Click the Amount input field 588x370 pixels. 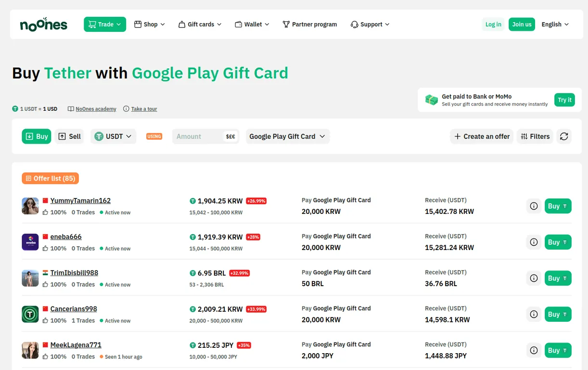198,136
